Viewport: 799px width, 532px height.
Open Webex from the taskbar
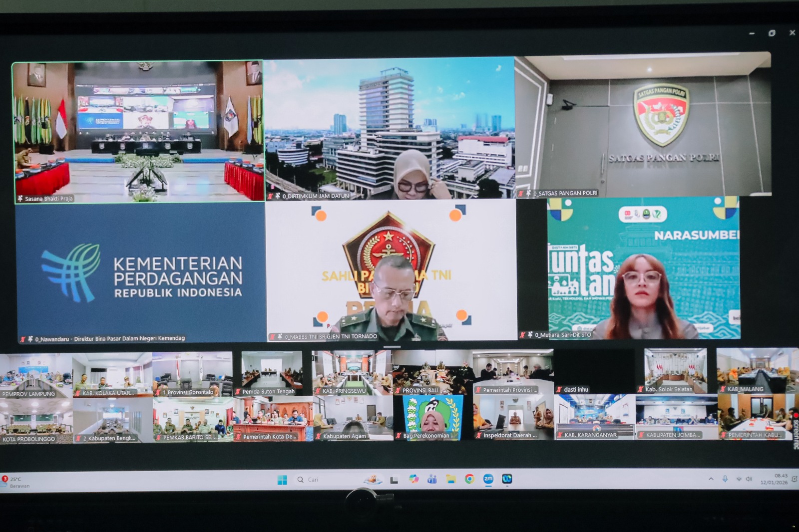[x=508, y=480]
